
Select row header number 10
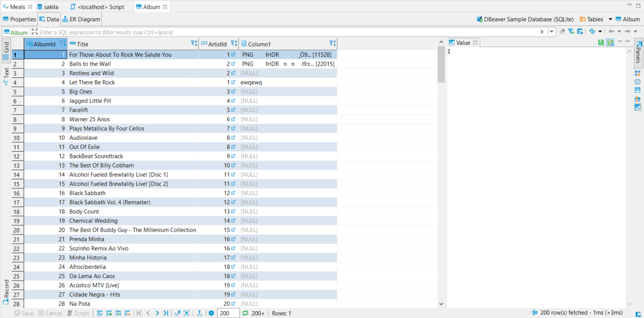tap(18, 138)
